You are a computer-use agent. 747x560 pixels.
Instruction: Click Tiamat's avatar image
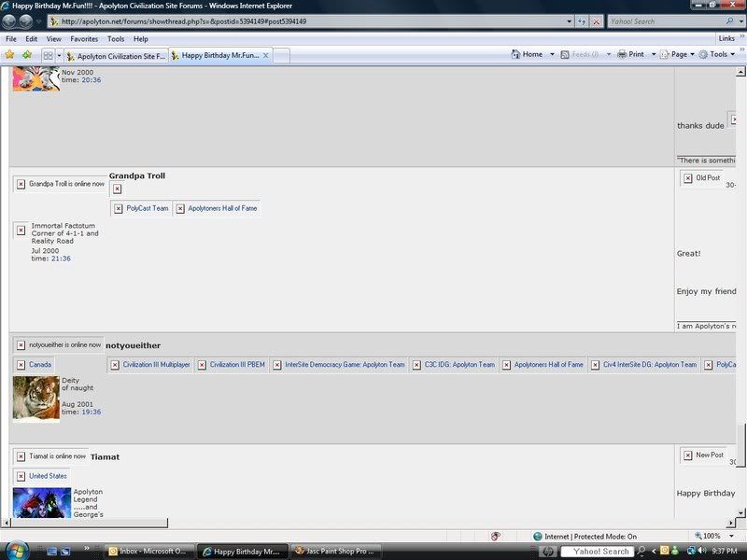(x=42, y=503)
